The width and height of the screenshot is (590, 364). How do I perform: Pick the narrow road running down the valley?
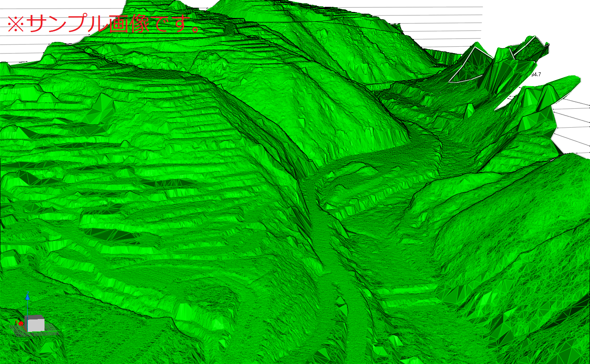pyautogui.click(x=338, y=257)
